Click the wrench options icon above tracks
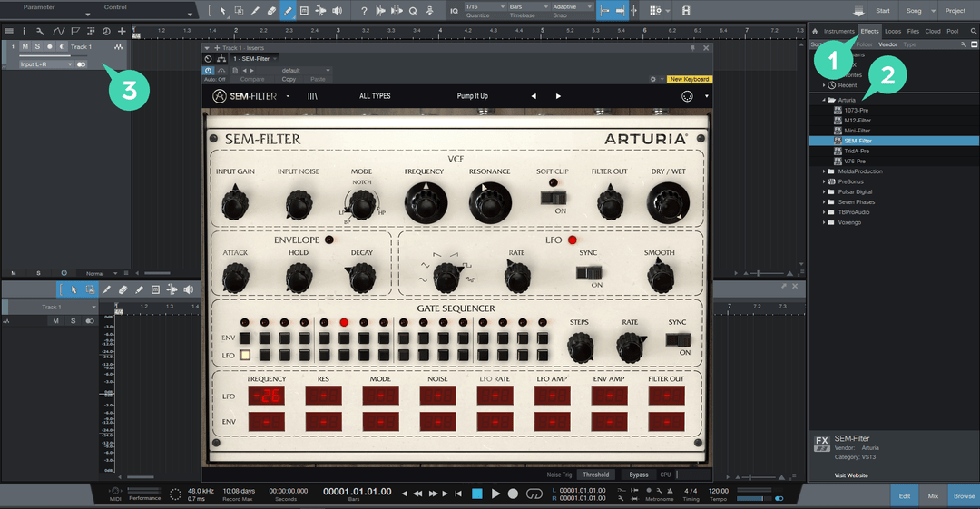 coord(40,31)
